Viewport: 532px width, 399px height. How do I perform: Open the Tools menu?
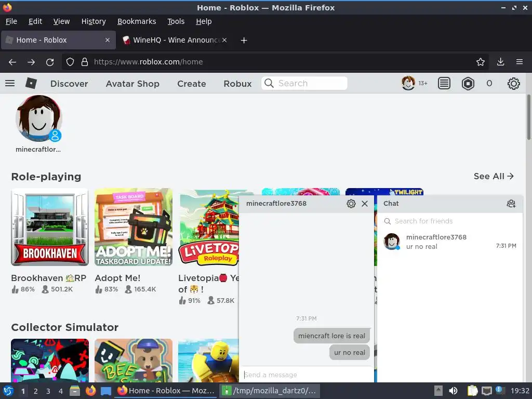(x=176, y=21)
